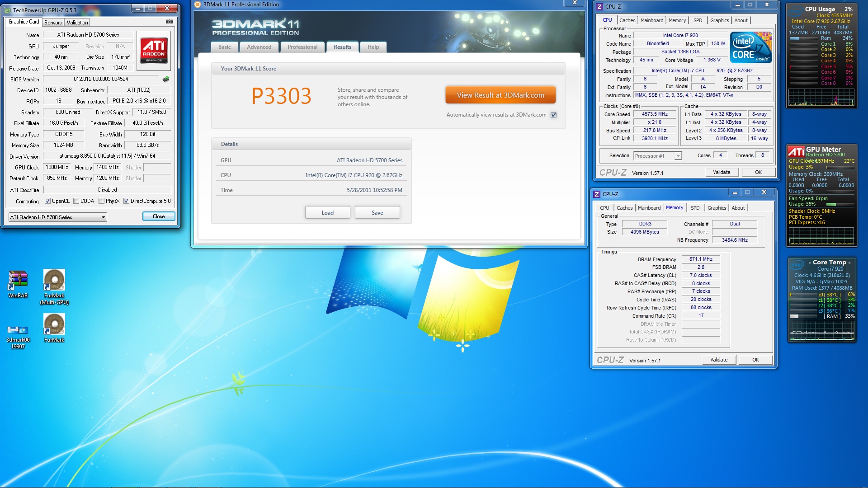Click the BIOS version save chip icon
Screen dimensions: 868x488
[166, 79]
